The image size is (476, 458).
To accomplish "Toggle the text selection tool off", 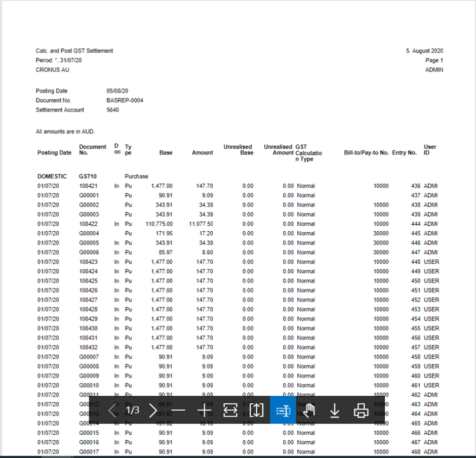I will [284, 410].
